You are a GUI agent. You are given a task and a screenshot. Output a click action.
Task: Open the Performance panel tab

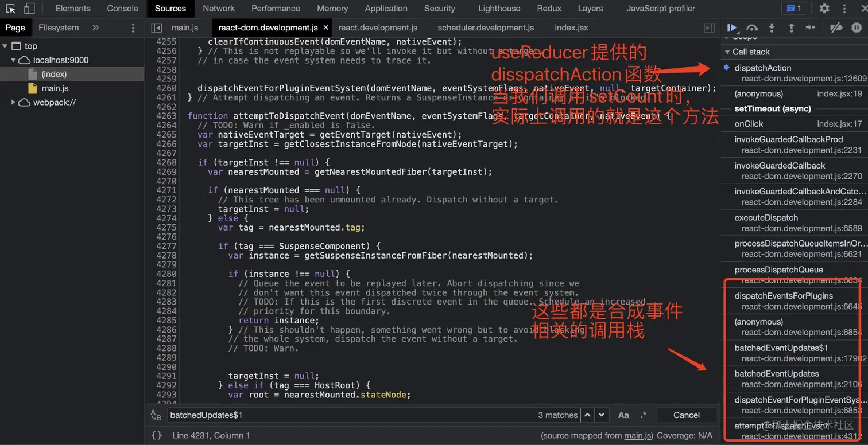pyautogui.click(x=276, y=9)
